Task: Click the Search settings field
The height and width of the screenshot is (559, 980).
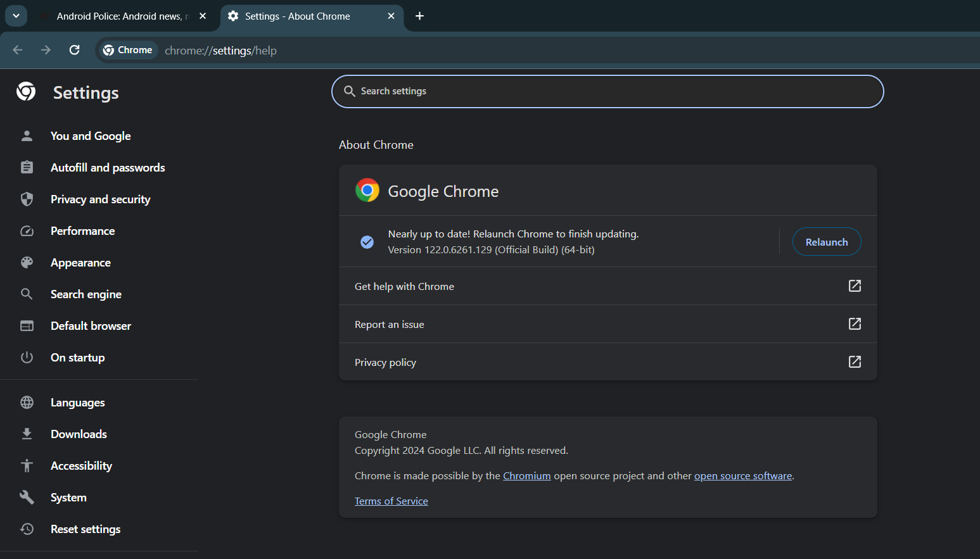Action: click(607, 91)
